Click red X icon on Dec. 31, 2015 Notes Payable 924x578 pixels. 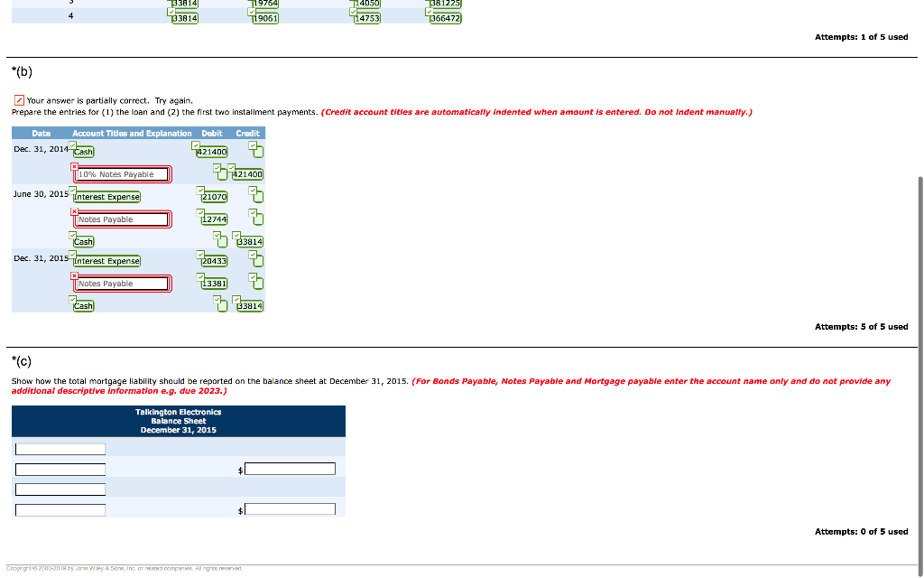pos(74,276)
